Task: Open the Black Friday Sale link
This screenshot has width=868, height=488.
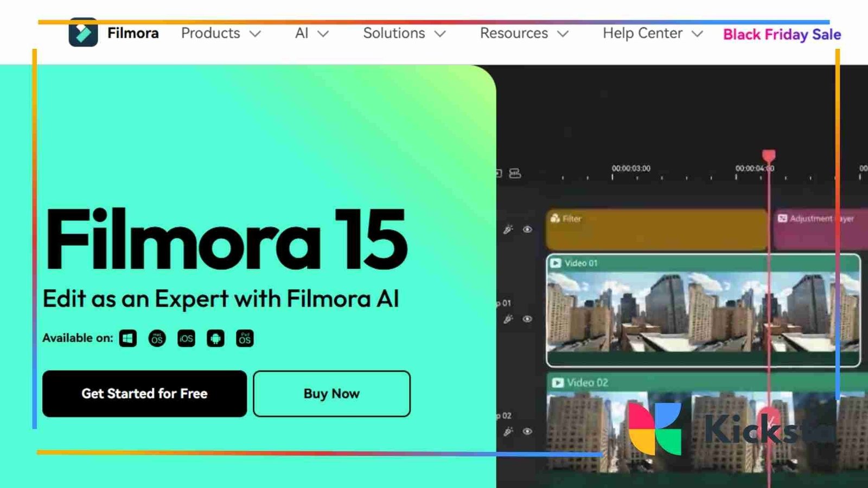Action: [x=782, y=34]
